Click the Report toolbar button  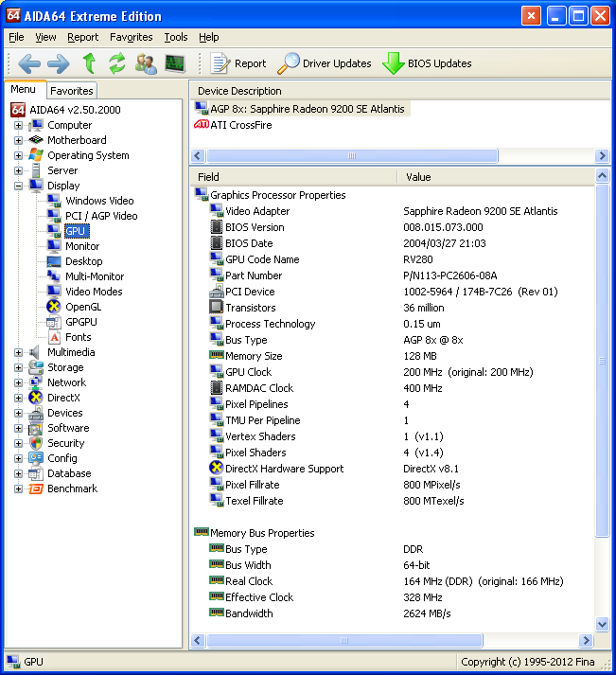(x=238, y=63)
